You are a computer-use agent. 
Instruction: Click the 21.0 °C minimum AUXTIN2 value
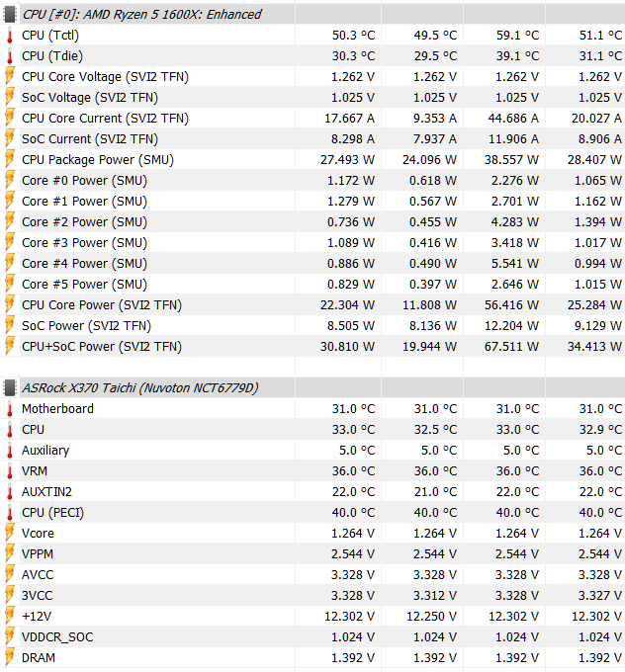click(x=435, y=491)
